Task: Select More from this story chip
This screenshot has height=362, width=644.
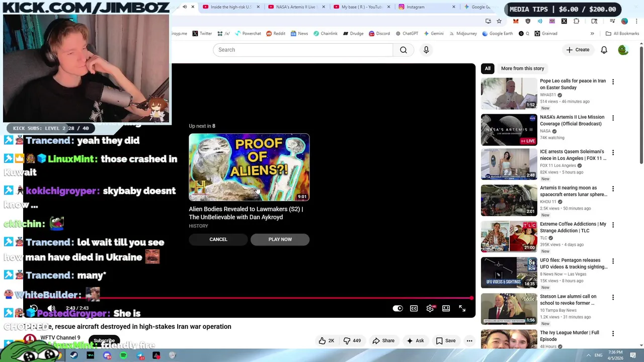Action: point(522,68)
